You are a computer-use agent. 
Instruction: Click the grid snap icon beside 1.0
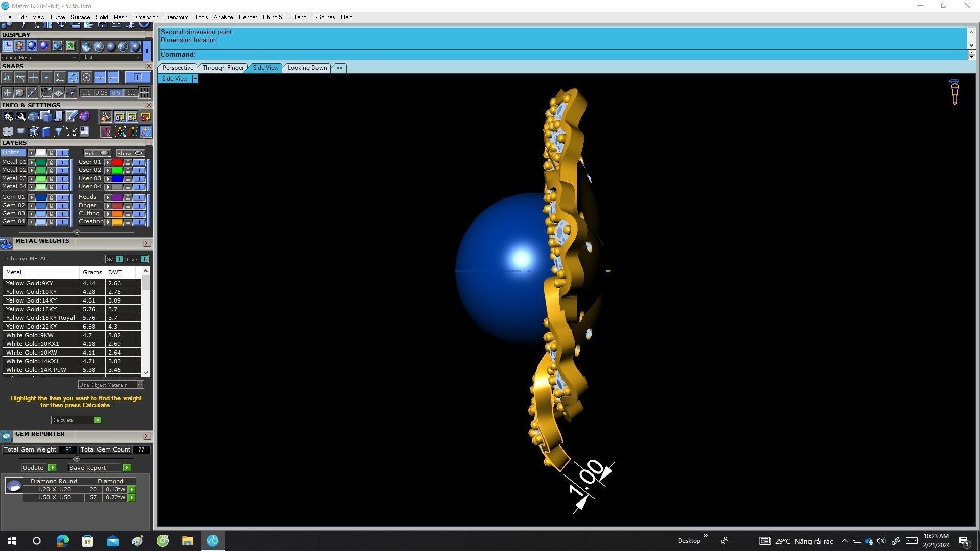(x=144, y=93)
